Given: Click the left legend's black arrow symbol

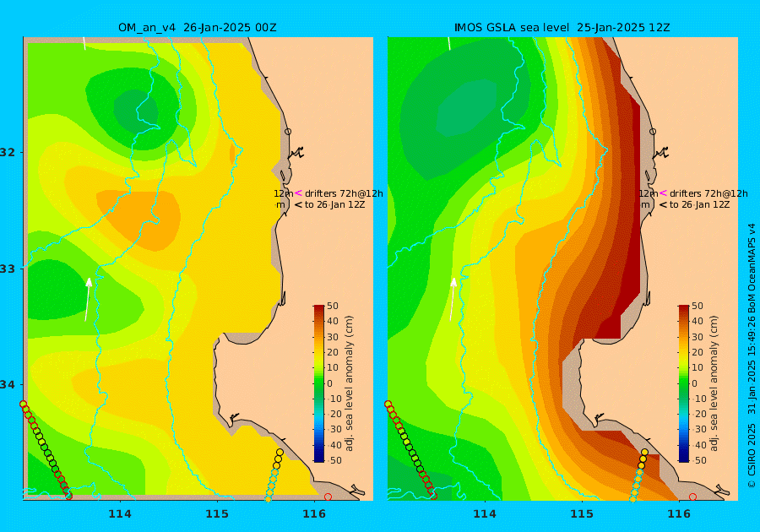Looking at the screenshot, I should tap(298, 204).
